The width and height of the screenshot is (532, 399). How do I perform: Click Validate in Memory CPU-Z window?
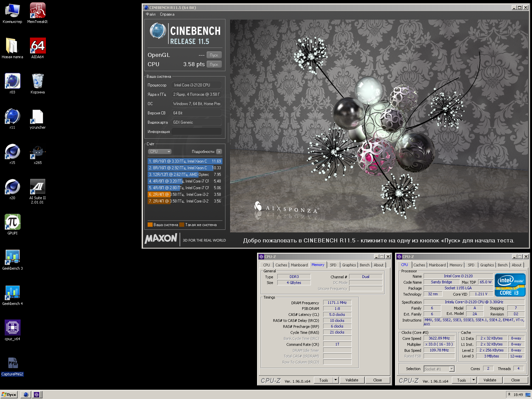[x=352, y=380]
